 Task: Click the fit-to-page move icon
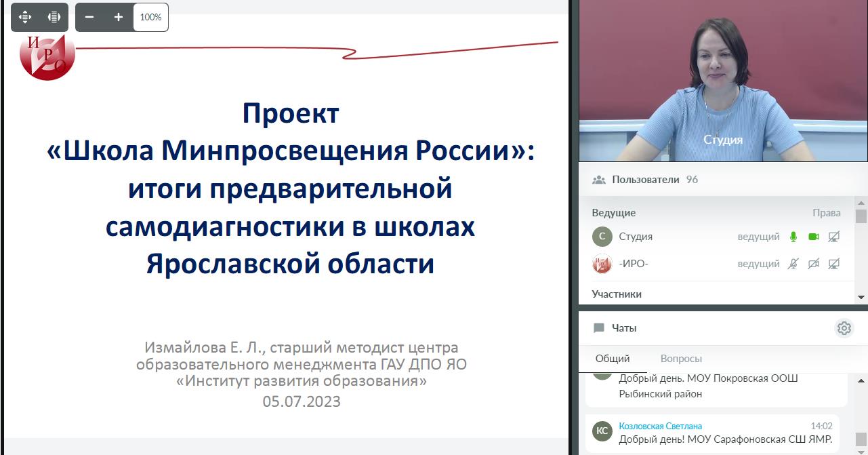[x=25, y=17]
